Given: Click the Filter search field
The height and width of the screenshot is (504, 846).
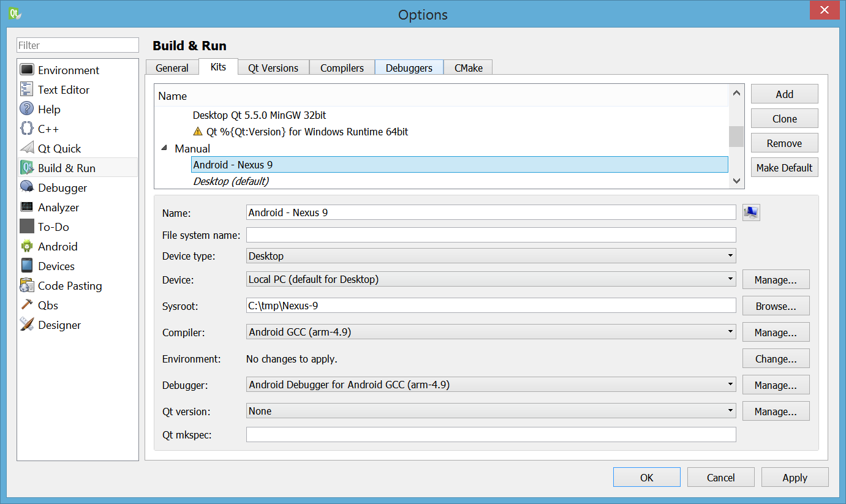Looking at the screenshot, I should (78, 45).
